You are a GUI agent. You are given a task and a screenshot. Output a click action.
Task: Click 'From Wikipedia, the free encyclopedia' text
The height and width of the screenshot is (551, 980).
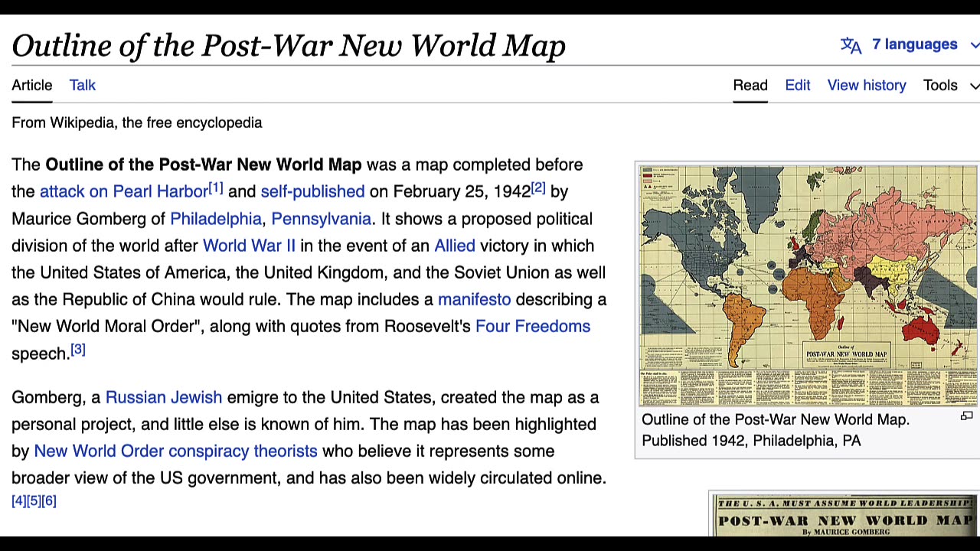[x=137, y=122]
